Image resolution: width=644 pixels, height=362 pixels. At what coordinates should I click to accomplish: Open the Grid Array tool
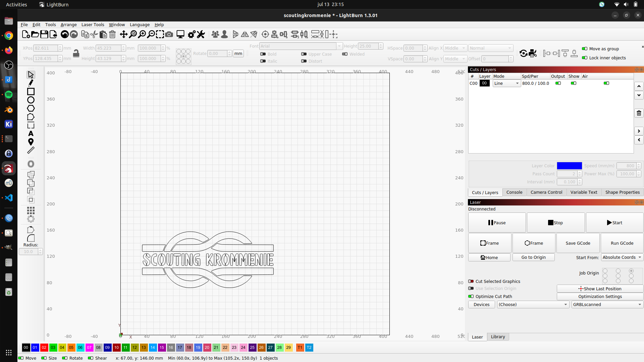click(31, 210)
